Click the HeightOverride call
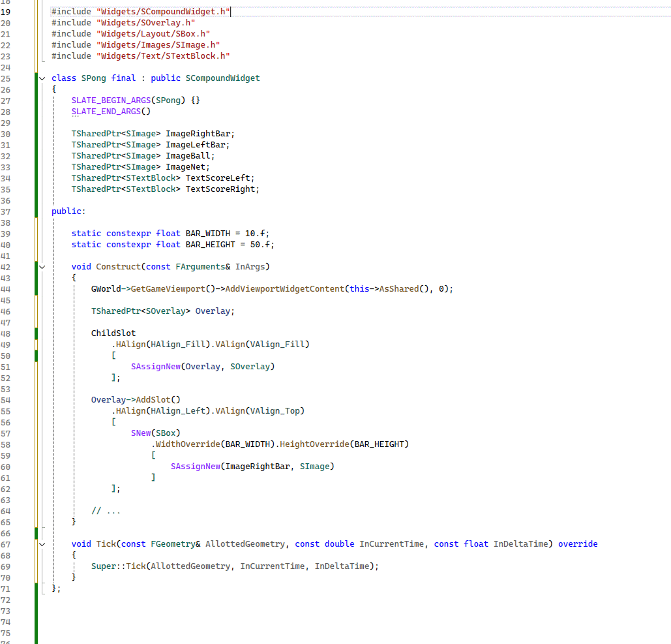This screenshot has width=671, height=644. 314,444
